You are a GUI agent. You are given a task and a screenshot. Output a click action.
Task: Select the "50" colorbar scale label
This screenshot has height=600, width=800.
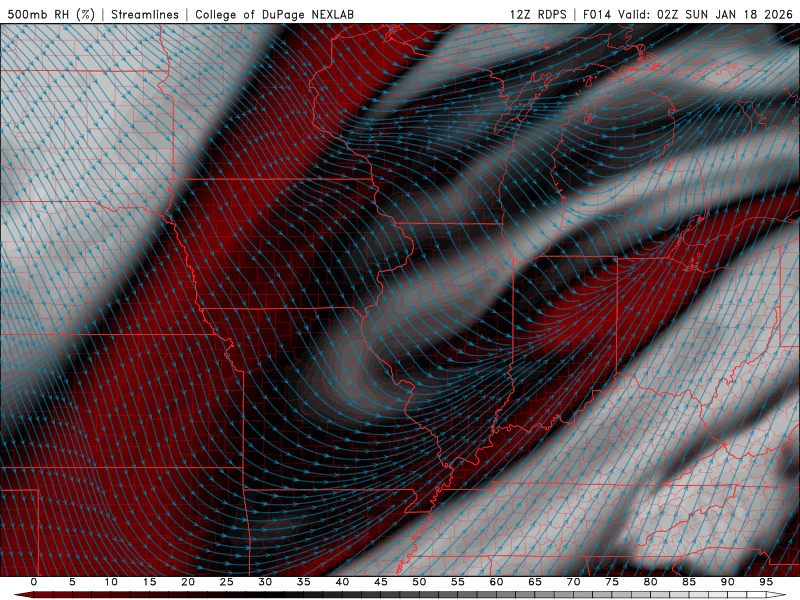point(419,582)
